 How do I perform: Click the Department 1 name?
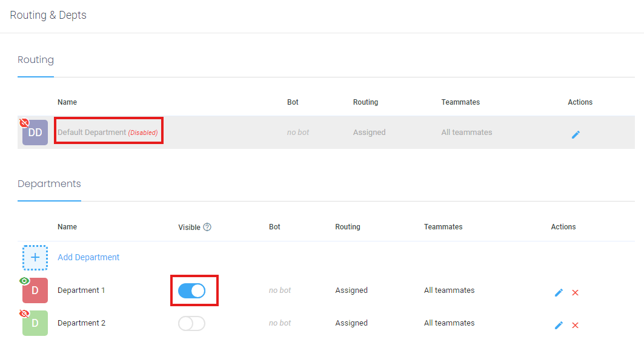point(81,290)
